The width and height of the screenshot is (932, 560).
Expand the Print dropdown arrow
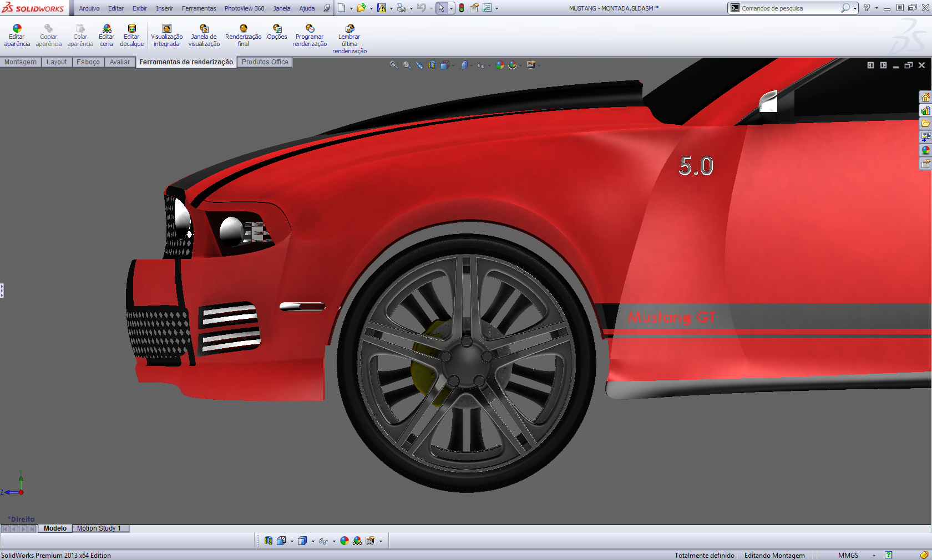click(x=411, y=8)
